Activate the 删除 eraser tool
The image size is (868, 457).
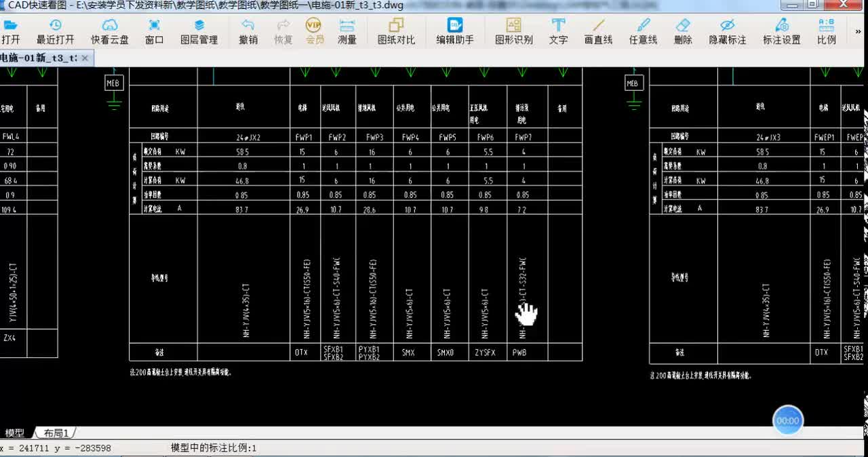(683, 32)
